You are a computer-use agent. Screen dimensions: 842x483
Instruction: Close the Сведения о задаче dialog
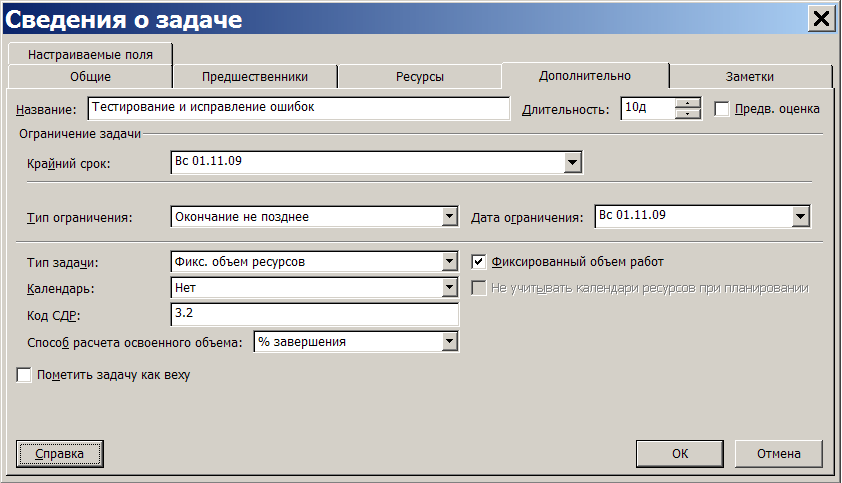click(822, 19)
